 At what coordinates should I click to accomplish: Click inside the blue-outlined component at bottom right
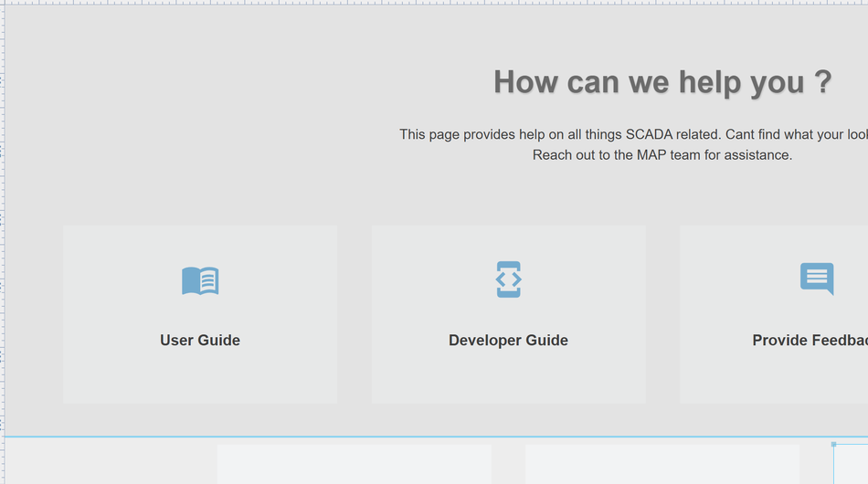(852, 466)
